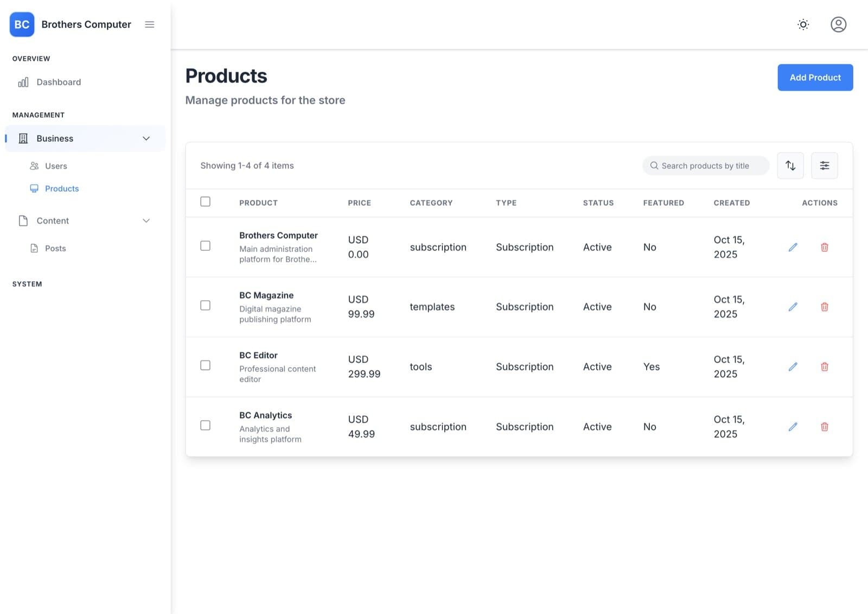Edit the Brothers Computer product

point(793,247)
